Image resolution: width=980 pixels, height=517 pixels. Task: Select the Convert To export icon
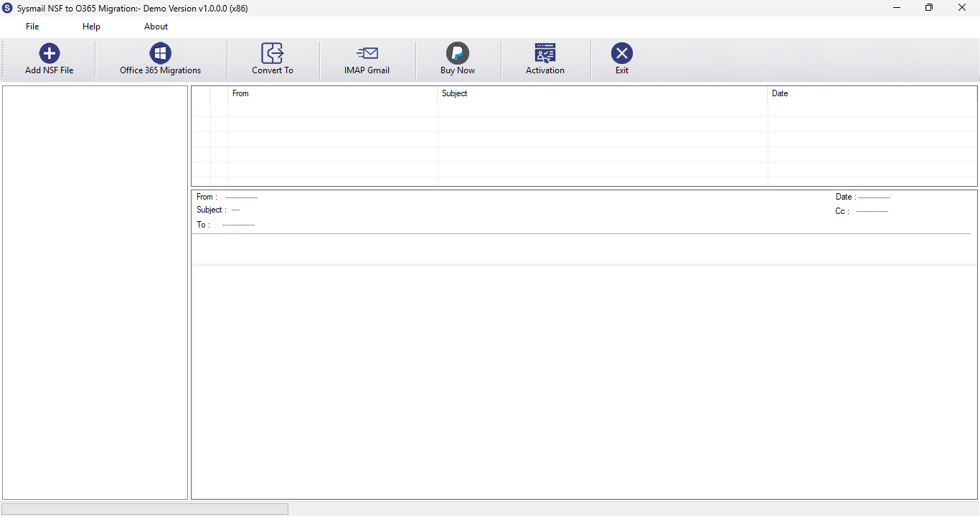(273, 53)
